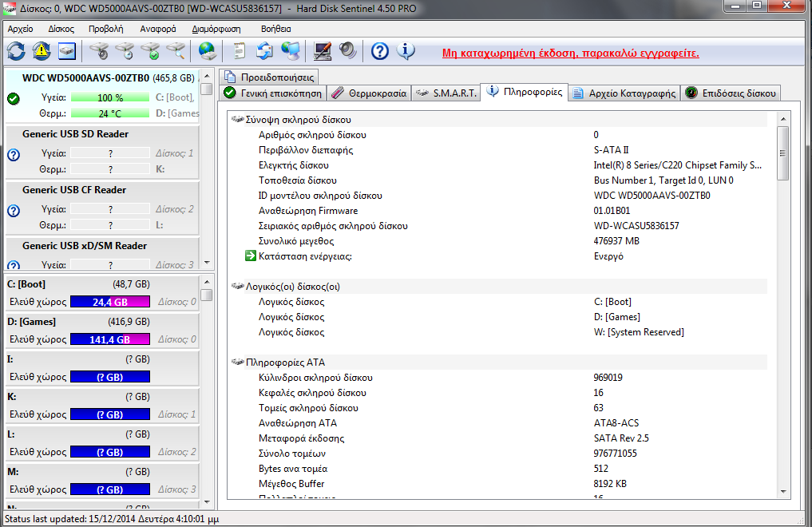Click the disk list scroll up arrow
The image size is (812, 527).
[207, 76]
